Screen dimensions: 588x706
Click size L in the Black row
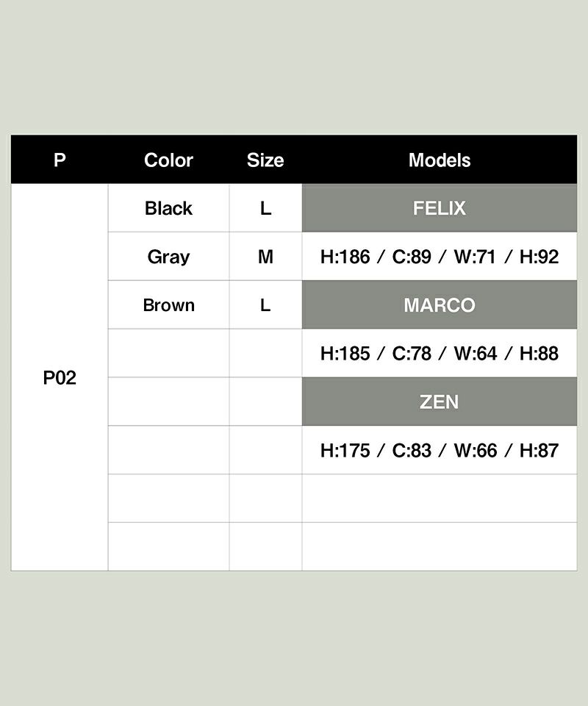pyautogui.click(x=265, y=208)
